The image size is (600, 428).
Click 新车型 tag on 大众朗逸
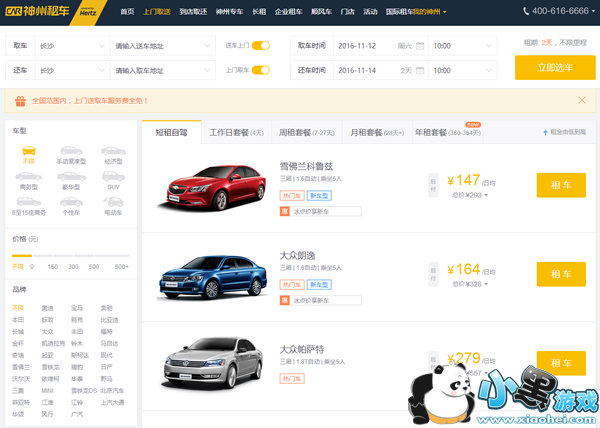coord(319,285)
